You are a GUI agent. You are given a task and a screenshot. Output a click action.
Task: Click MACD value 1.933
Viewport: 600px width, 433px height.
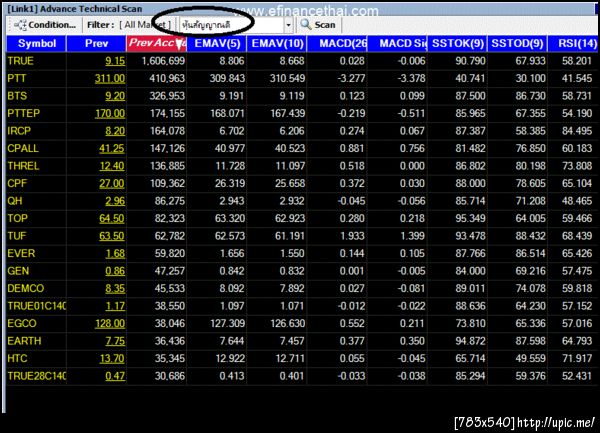pyautogui.click(x=352, y=236)
